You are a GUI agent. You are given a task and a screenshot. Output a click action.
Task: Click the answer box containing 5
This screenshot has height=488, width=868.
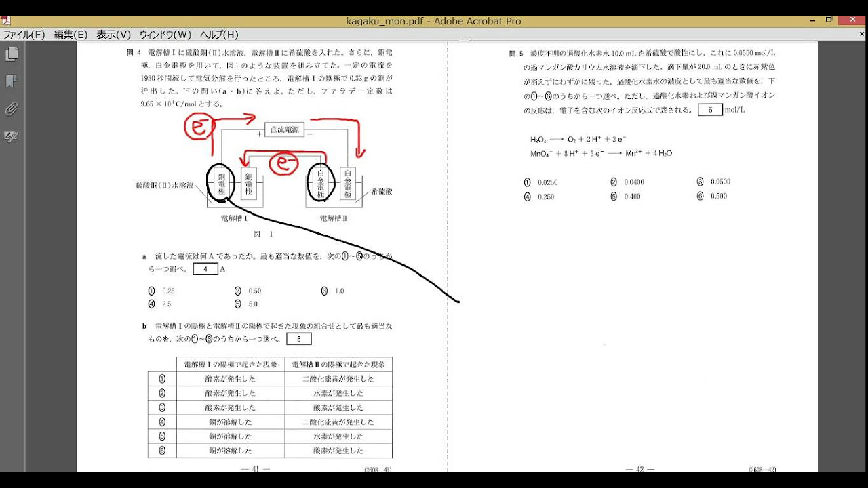tap(299, 338)
